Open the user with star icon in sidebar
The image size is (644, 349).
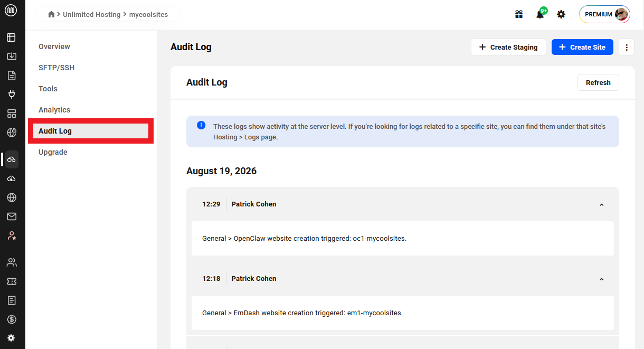click(11, 235)
